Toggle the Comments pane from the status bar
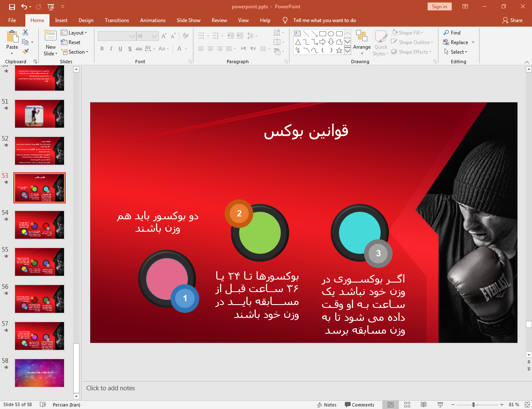Viewport: 532px width, 409px height. click(359, 404)
